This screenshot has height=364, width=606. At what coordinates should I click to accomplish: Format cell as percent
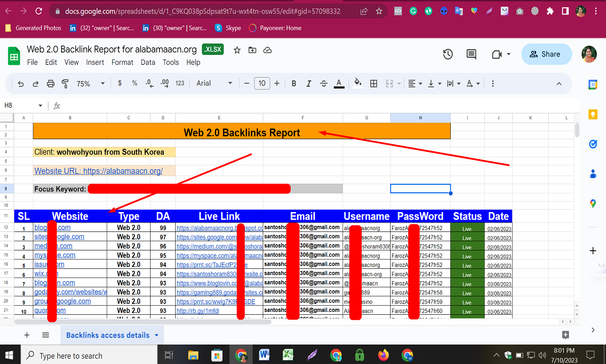click(134, 83)
